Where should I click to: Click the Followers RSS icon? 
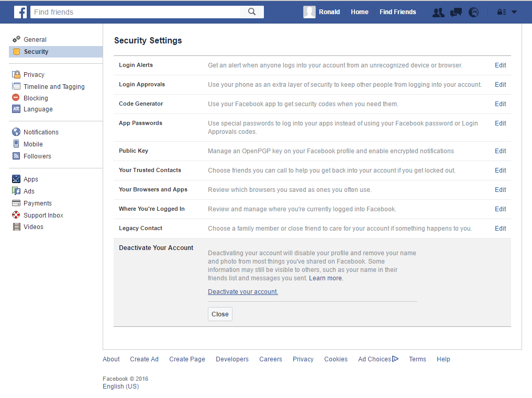point(16,156)
